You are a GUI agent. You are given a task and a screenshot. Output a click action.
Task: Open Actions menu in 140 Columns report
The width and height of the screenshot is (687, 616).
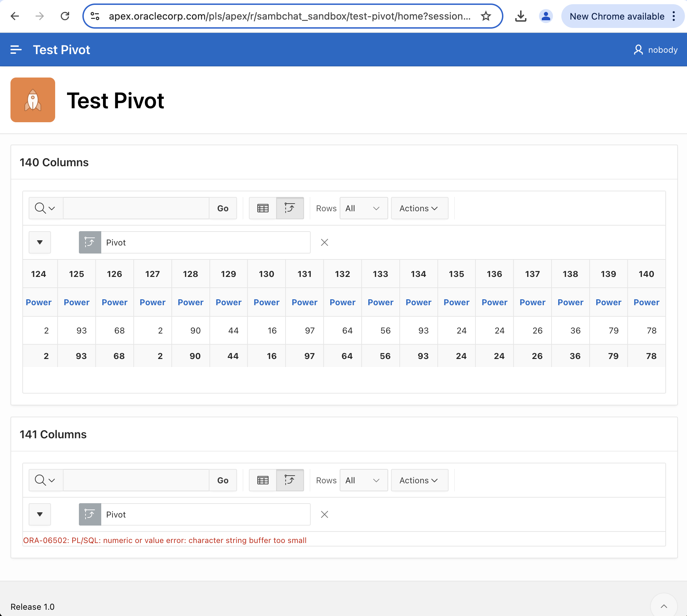tap(419, 208)
